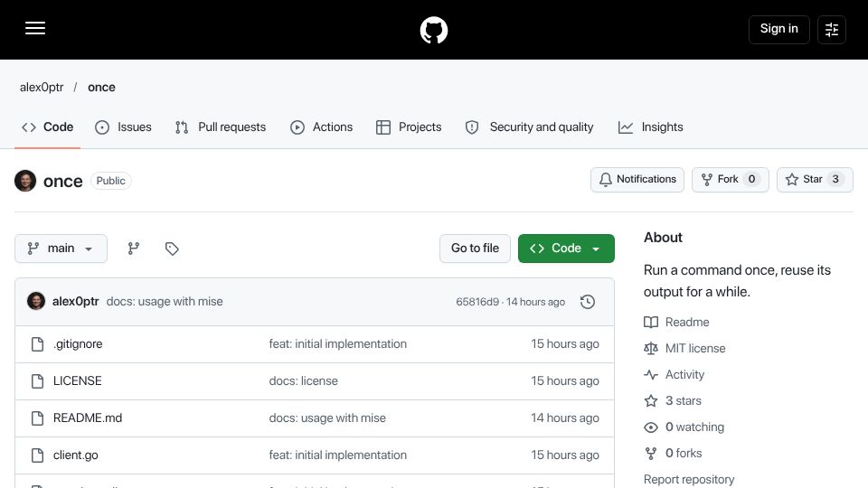The width and height of the screenshot is (868, 488).
Task: Open the once repository breadcrumb link
Action: [x=101, y=88]
